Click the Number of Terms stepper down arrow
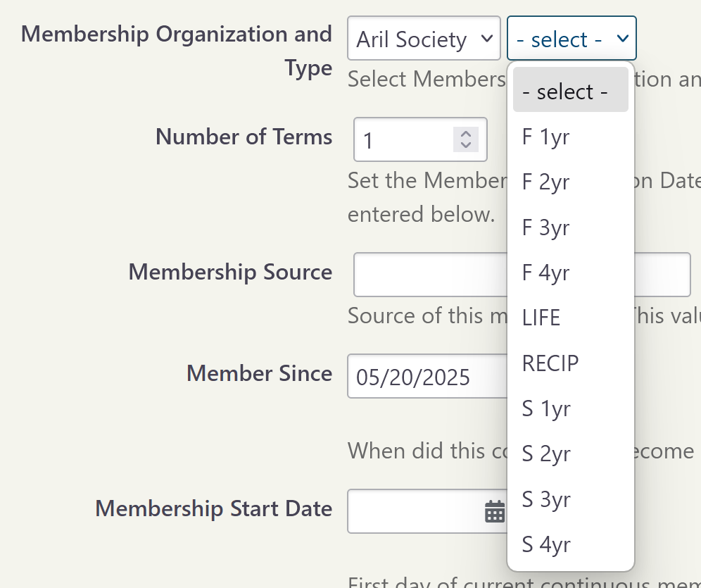701x588 pixels. coord(465,145)
